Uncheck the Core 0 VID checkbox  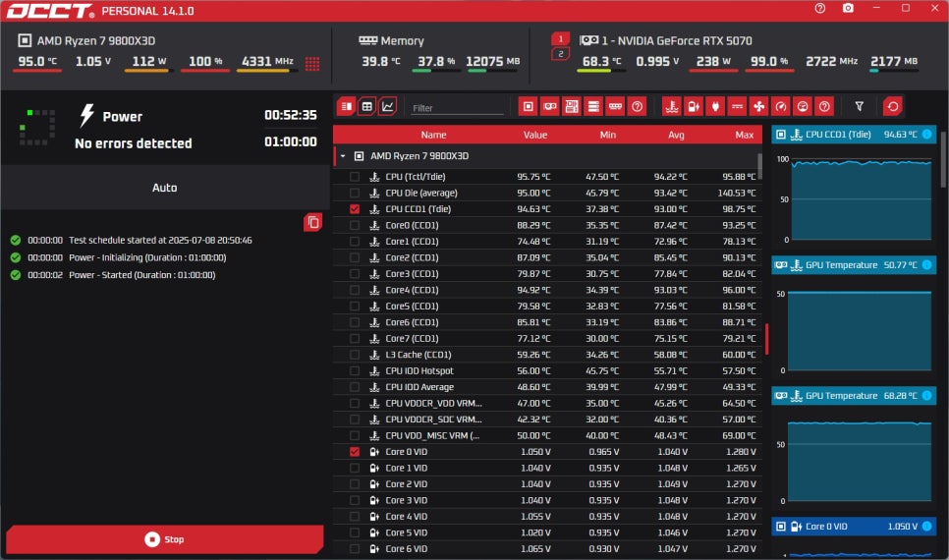pyautogui.click(x=355, y=452)
